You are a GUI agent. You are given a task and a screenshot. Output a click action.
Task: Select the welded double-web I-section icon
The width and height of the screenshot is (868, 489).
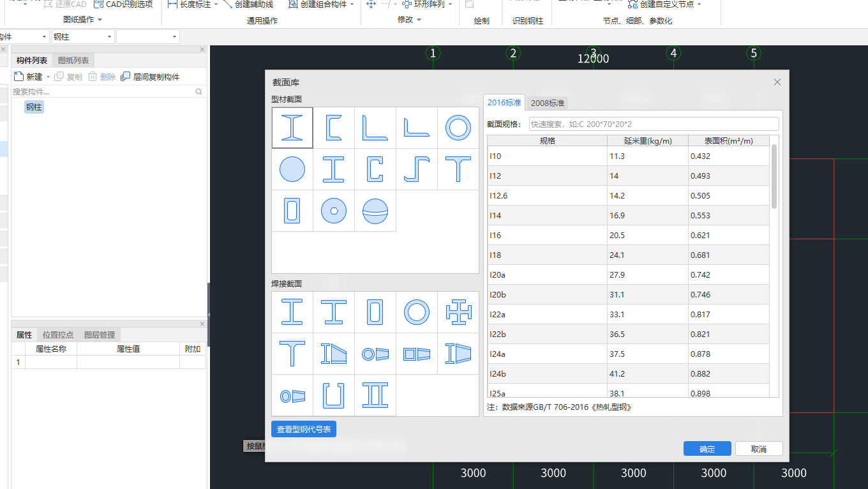click(x=375, y=395)
